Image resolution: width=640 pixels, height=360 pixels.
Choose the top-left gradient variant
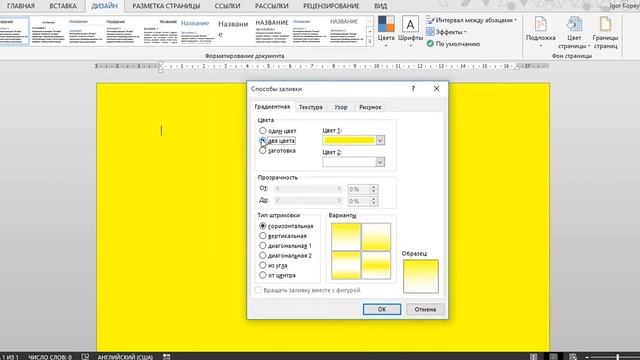pos(346,237)
